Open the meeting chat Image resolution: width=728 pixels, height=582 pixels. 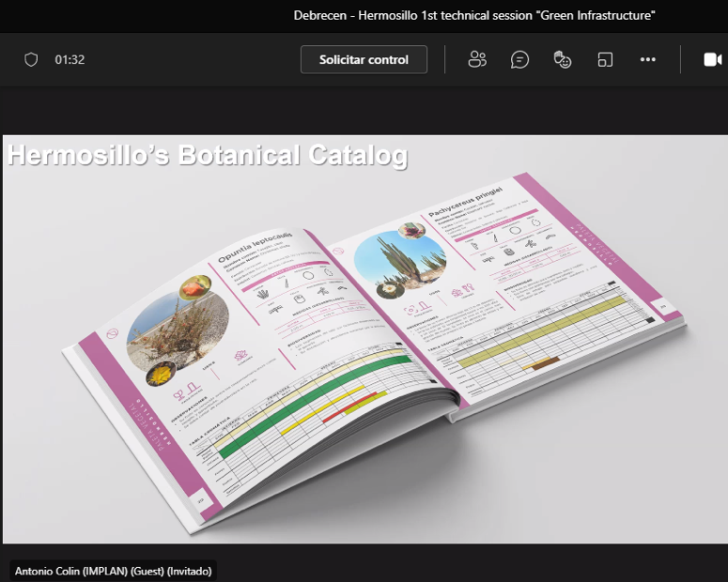519,59
